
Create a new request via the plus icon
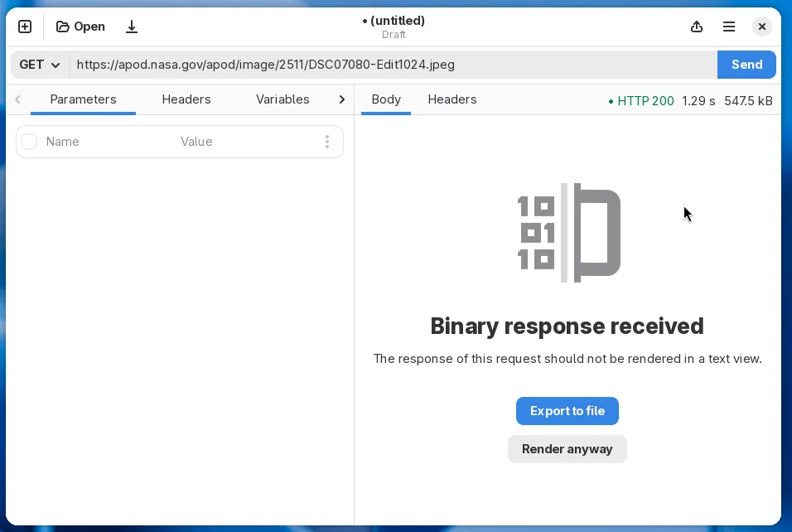[25, 27]
